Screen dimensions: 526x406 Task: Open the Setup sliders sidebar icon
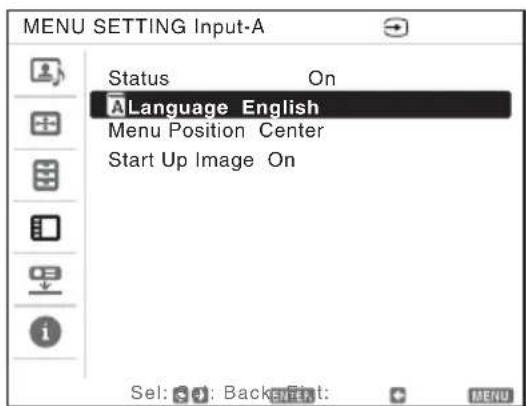(46, 175)
